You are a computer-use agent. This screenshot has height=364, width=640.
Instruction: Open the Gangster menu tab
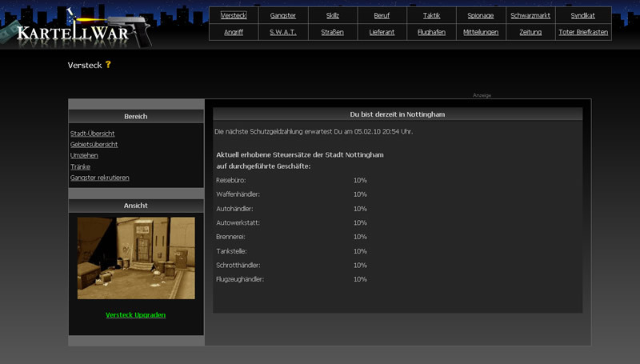point(283,15)
